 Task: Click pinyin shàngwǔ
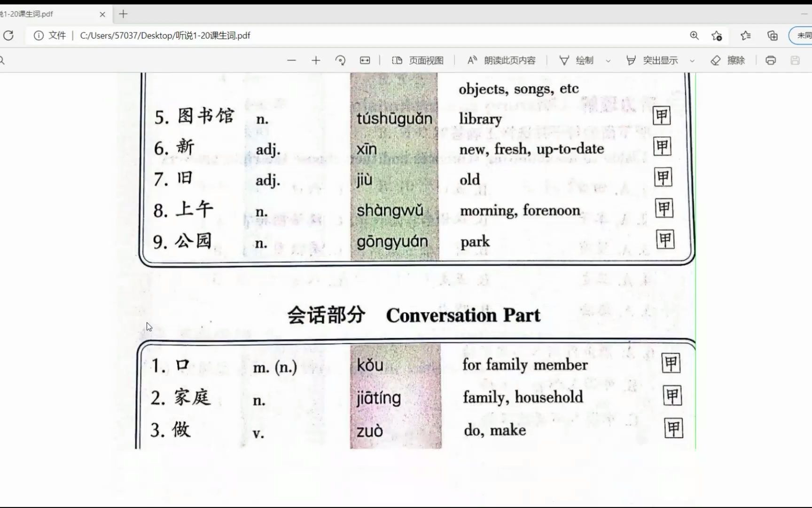pos(390,210)
